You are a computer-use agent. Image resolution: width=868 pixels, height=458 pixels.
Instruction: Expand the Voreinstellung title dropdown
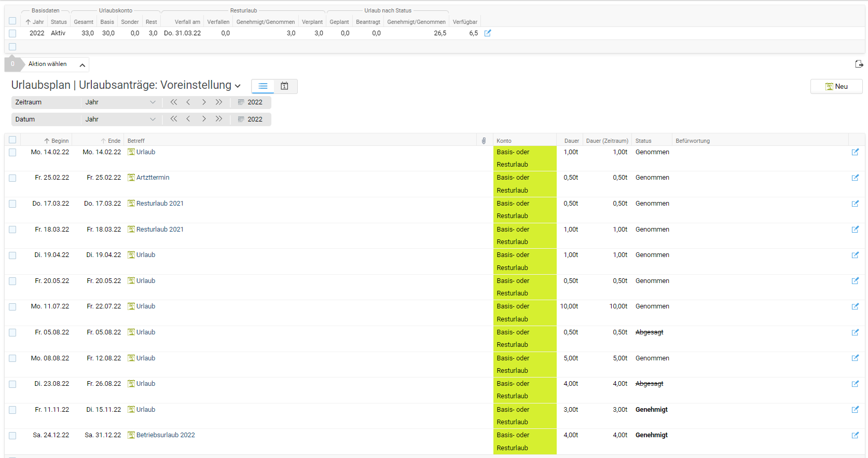[238, 86]
